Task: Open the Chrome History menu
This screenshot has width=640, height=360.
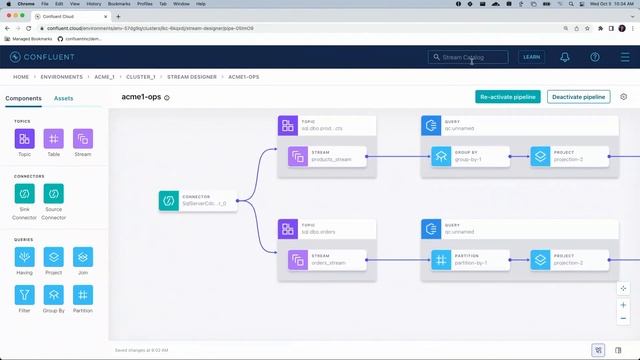Action: [x=93, y=4]
